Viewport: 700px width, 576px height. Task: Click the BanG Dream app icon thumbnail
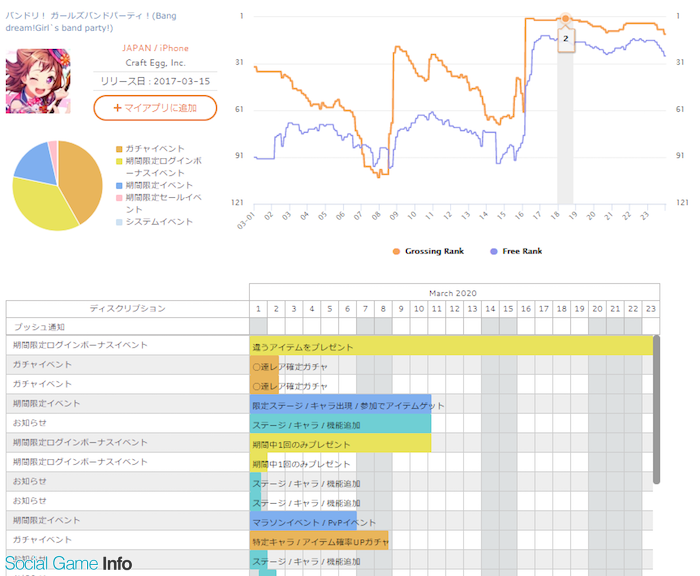(x=38, y=81)
